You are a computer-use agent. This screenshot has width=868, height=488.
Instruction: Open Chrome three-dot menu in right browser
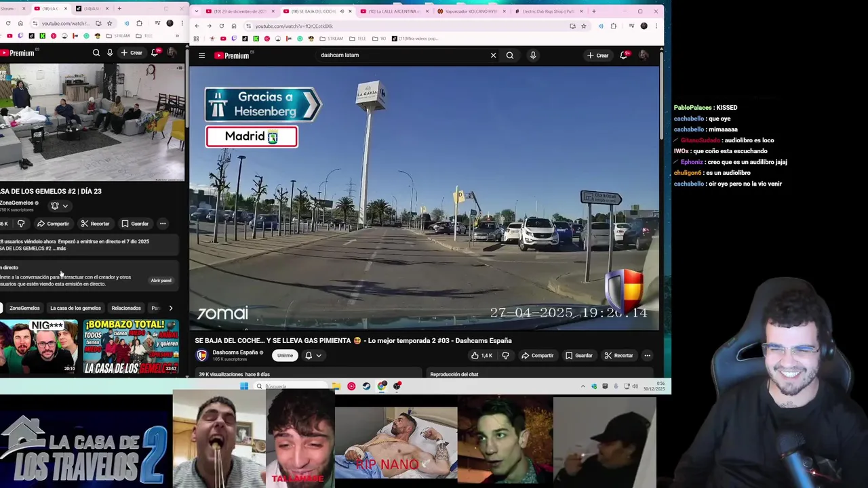(656, 26)
